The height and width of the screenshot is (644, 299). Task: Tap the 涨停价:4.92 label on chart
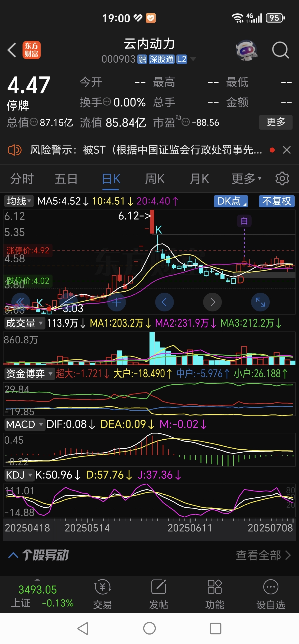click(x=28, y=250)
